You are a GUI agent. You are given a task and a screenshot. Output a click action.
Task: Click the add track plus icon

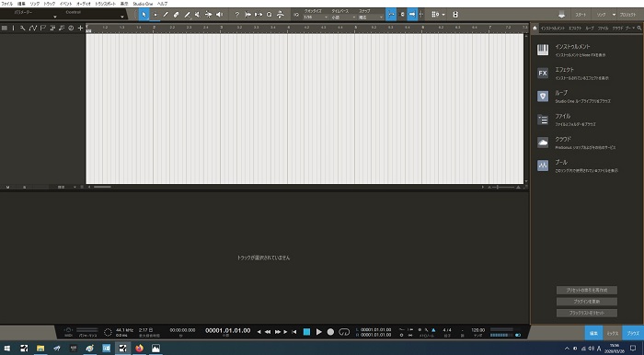click(81, 29)
